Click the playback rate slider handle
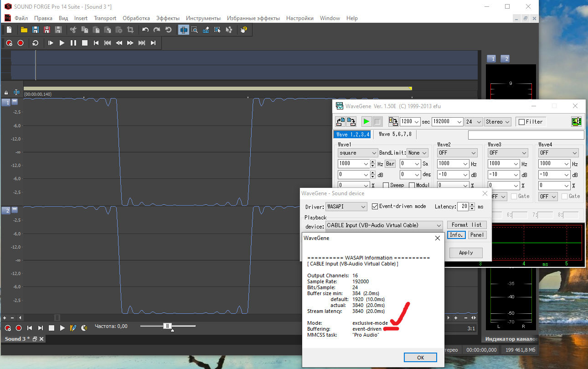This screenshot has width=588, height=369. [167, 326]
